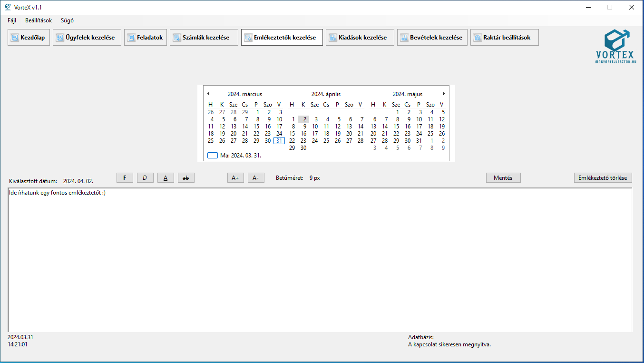Toggle bold formatting with F button
Viewport: 644px width, 363px height.
(125, 178)
